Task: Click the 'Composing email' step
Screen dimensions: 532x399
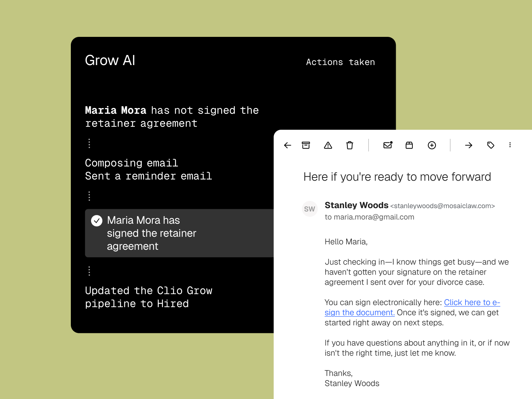Action: [132, 163]
